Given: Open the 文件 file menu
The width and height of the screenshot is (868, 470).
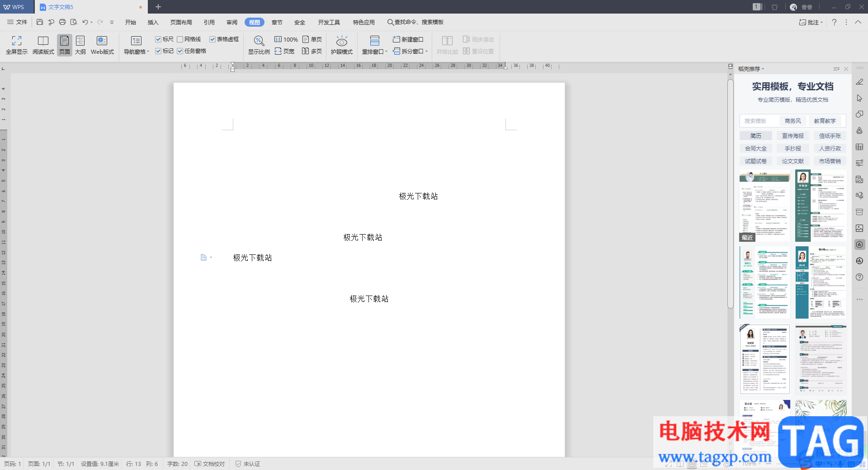Looking at the screenshot, I should [17, 22].
